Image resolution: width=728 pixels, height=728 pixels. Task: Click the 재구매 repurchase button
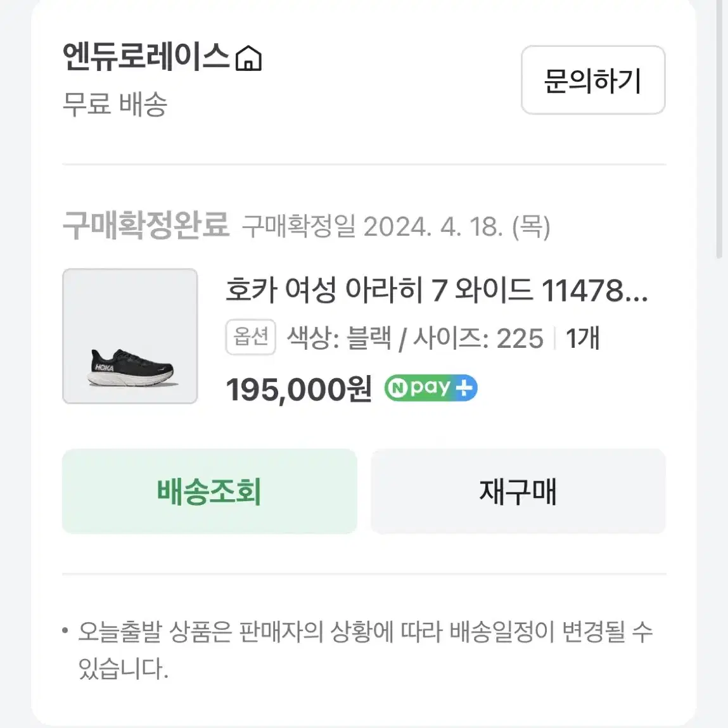coord(518,491)
